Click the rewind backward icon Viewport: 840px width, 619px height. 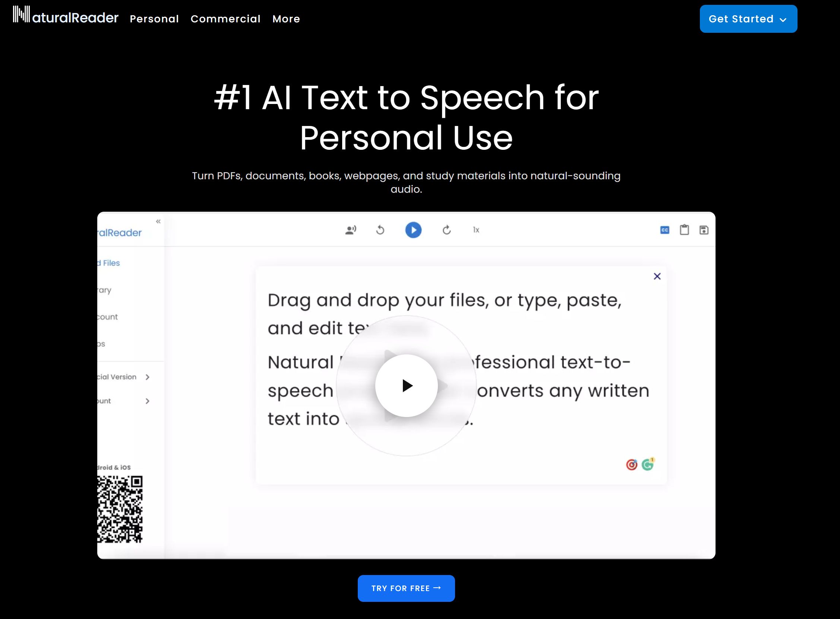pos(380,230)
